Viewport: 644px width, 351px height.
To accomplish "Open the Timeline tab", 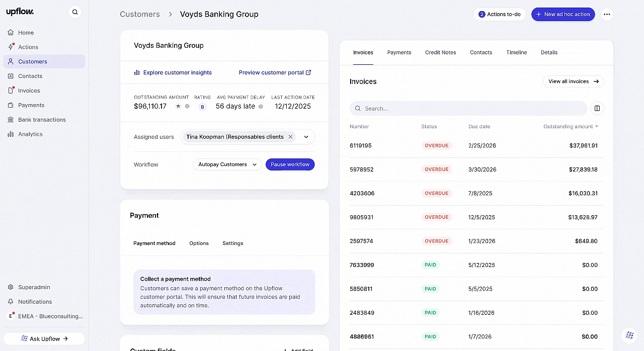I will (x=517, y=52).
